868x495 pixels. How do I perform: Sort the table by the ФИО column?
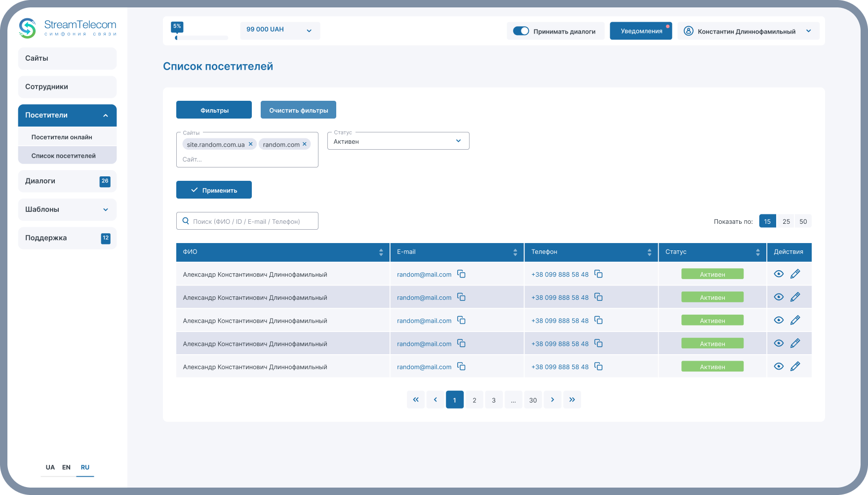(x=381, y=252)
